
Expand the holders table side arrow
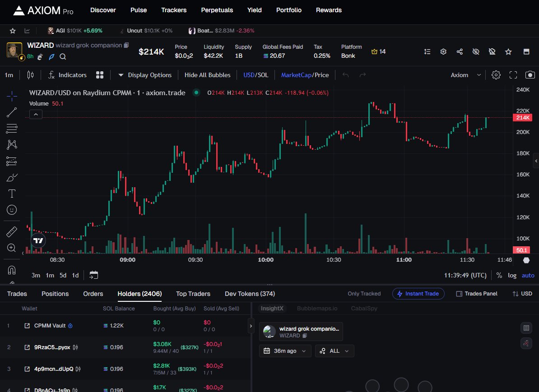click(x=251, y=326)
